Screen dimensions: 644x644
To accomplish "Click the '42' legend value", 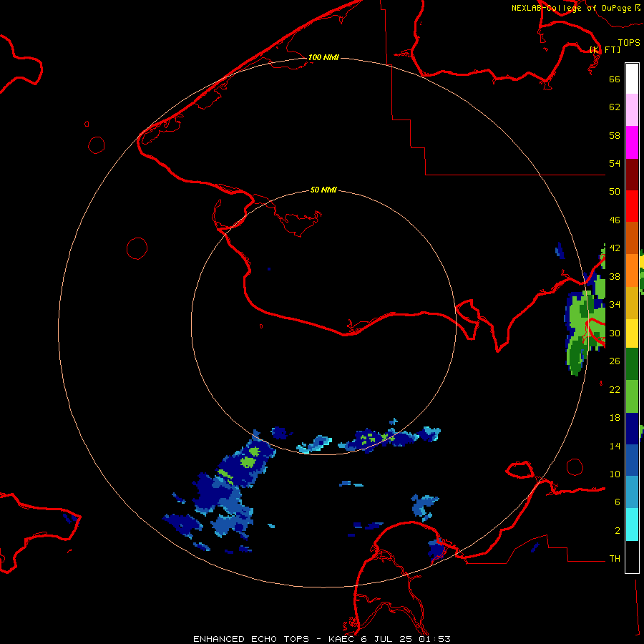I will pyautogui.click(x=615, y=248).
